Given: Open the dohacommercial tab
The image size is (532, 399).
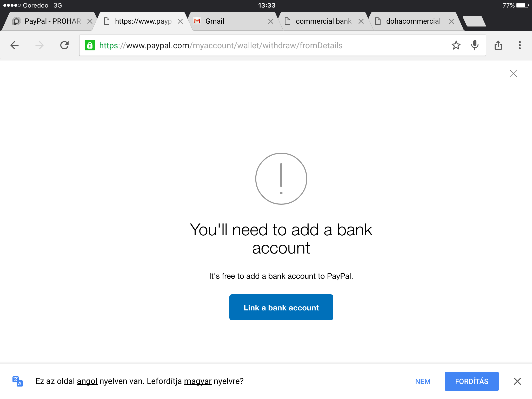Looking at the screenshot, I should 413,21.
